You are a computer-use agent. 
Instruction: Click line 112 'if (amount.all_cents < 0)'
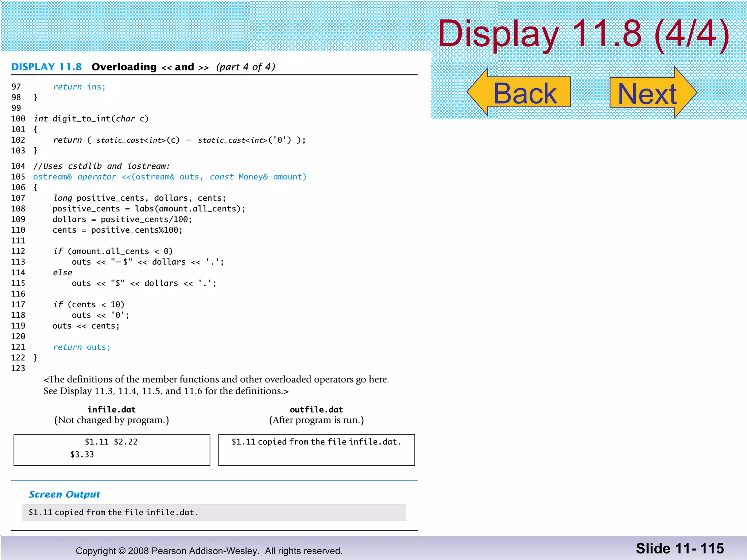click(113, 251)
